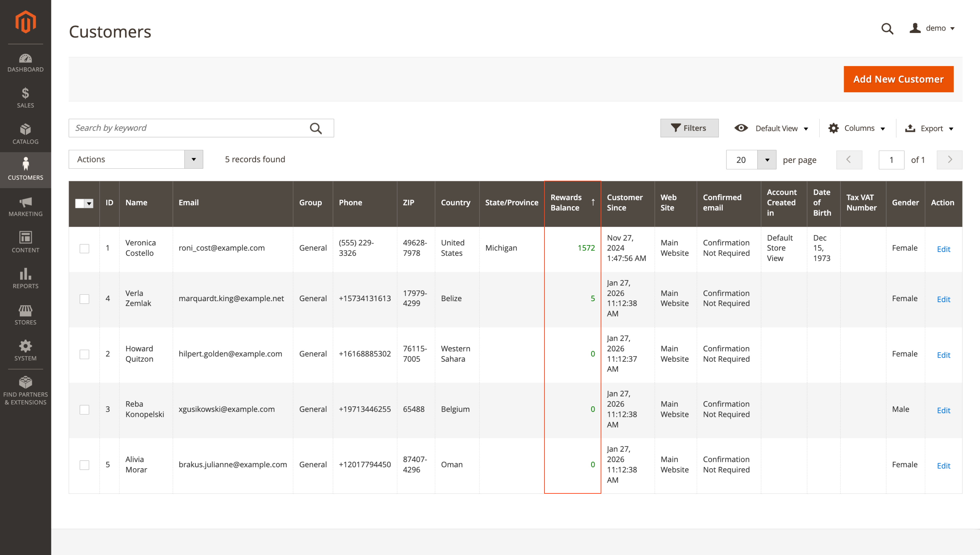Click the Export upload icon

(x=910, y=128)
